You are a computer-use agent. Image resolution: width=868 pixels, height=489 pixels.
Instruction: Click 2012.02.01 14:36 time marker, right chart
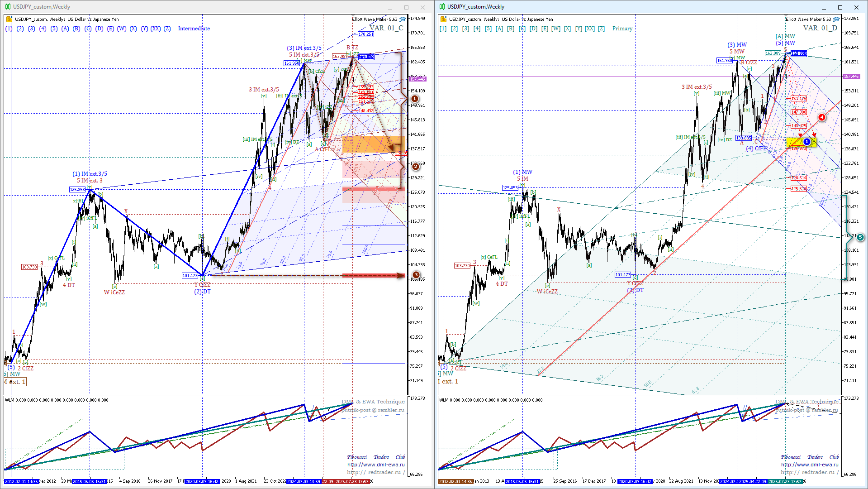tap(456, 481)
